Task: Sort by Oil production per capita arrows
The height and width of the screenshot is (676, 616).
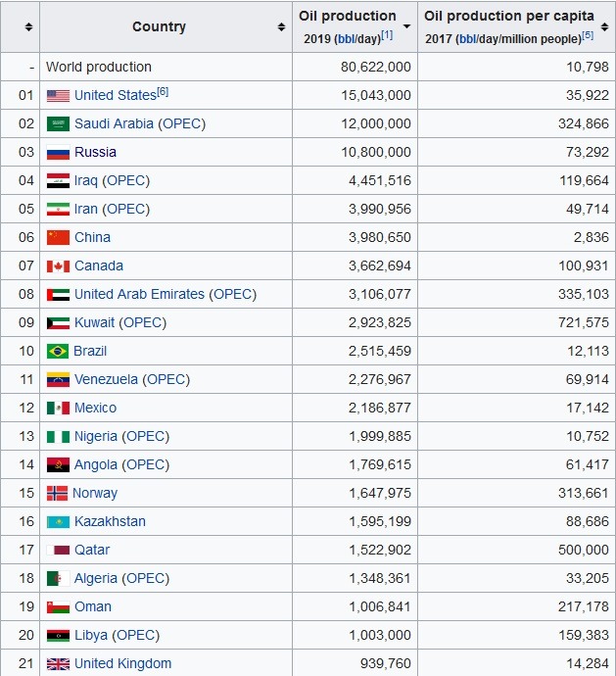Action: [605, 26]
